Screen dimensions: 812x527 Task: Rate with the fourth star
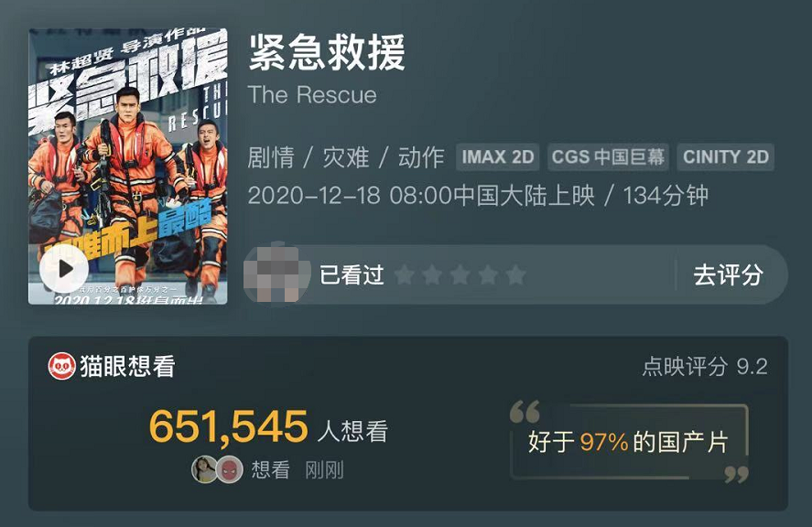coord(488,274)
